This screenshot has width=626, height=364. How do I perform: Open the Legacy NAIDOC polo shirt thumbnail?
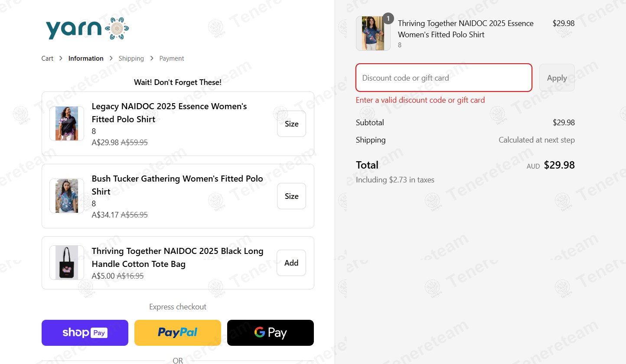67,123
